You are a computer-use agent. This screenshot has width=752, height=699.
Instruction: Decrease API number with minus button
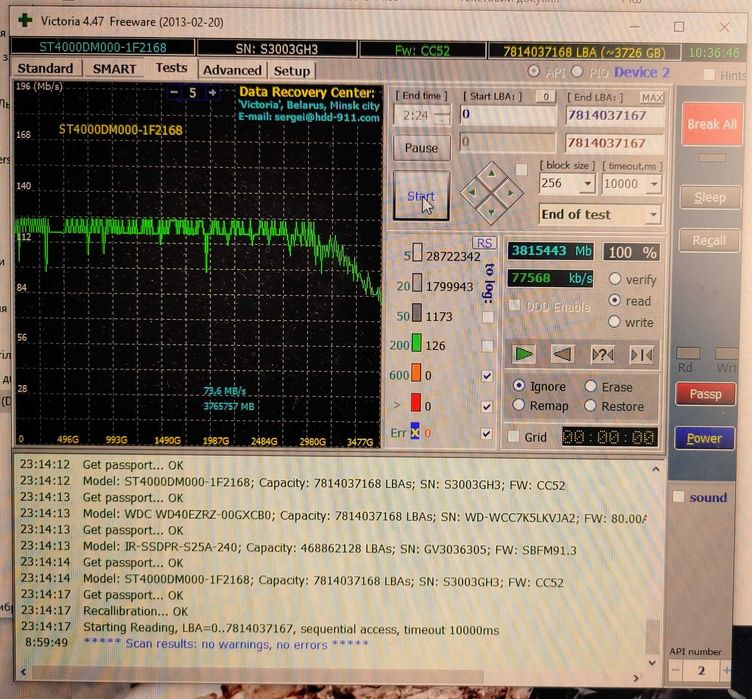pyautogui.click(x=675, y=670)
